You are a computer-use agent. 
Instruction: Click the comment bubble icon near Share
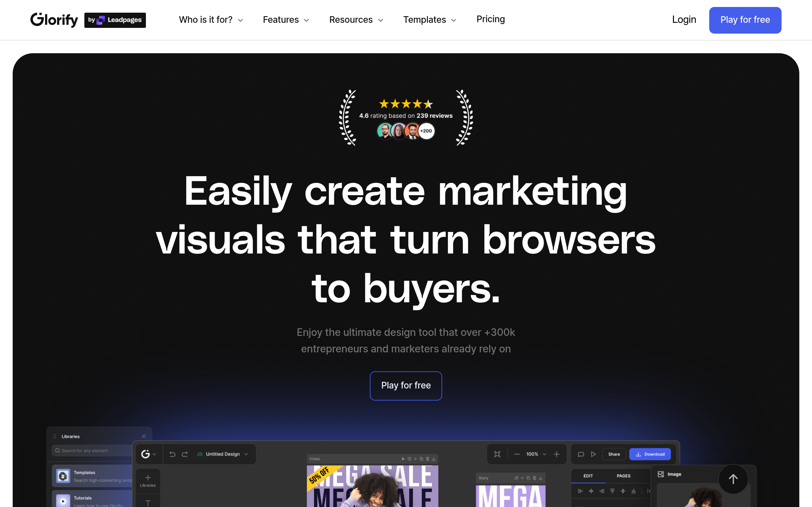(x=581, y=454)
